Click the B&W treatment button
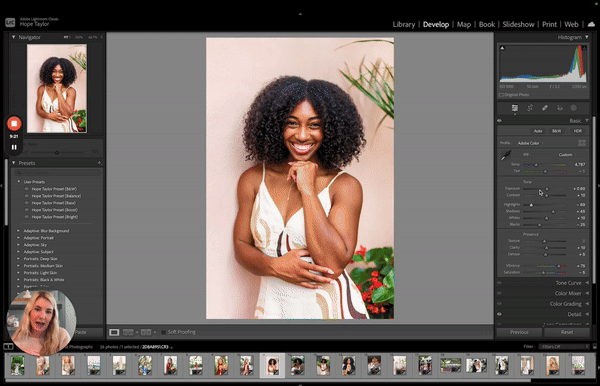This screenshot has width=600, height=386. [x=556, y=131]
